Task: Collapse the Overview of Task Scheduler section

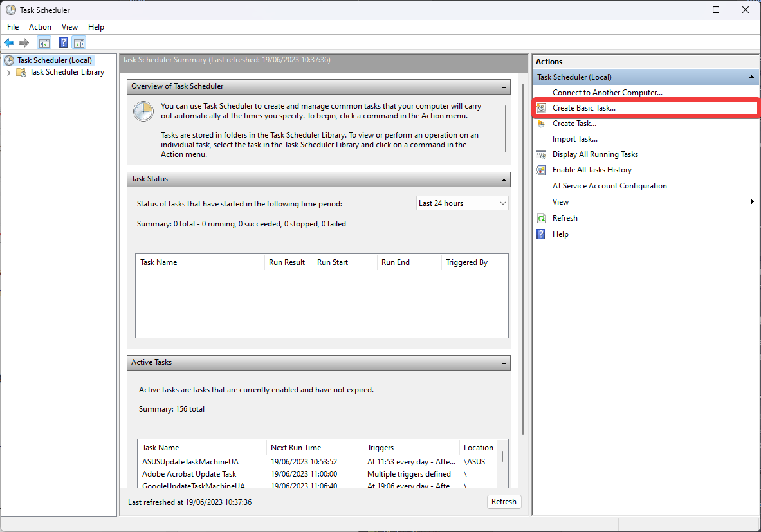Action: coord(504,86)
